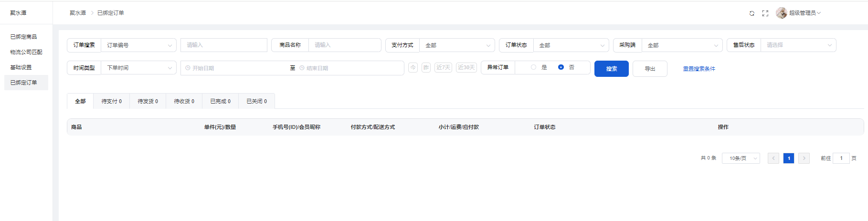Click the 前往 page number input
Viewport: 868px width, 221px height.
click(x=841, y=158)
